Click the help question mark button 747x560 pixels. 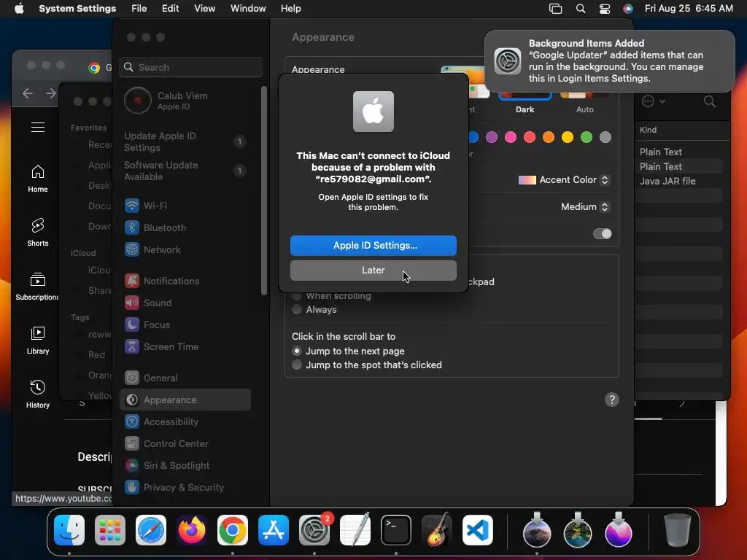pos(612,400)
